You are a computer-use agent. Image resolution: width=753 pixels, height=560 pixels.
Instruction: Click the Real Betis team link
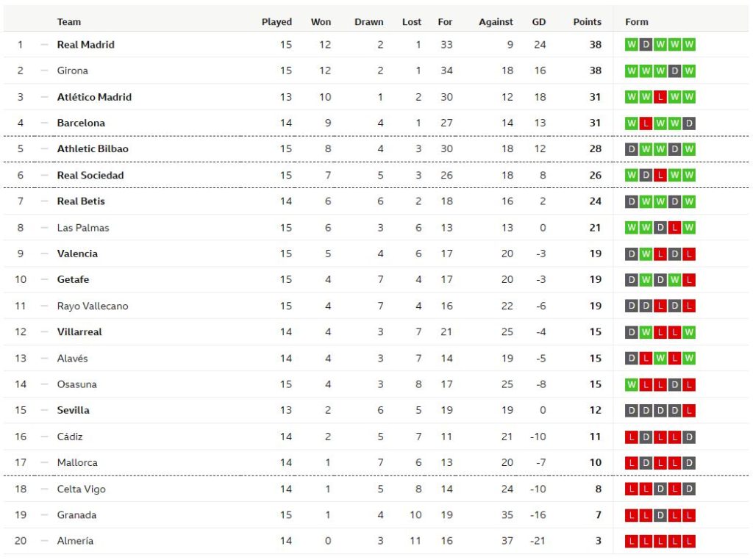click(x=81, y=201)
